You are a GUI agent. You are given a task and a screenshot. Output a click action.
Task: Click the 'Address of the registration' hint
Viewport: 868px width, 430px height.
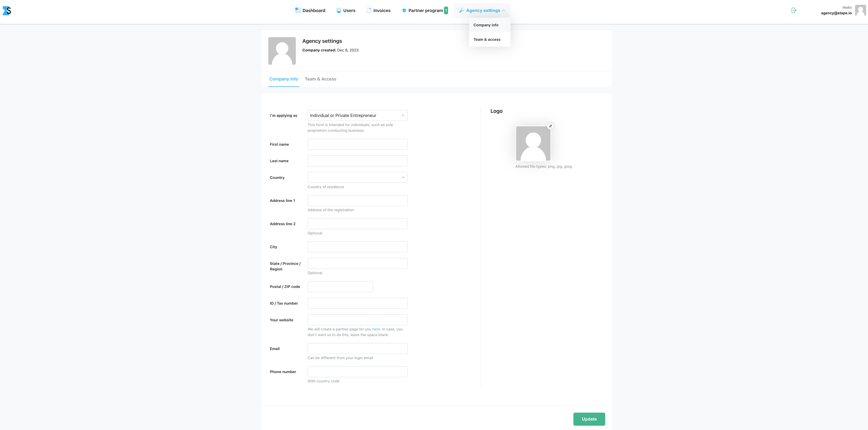click(x=331, y=210)
